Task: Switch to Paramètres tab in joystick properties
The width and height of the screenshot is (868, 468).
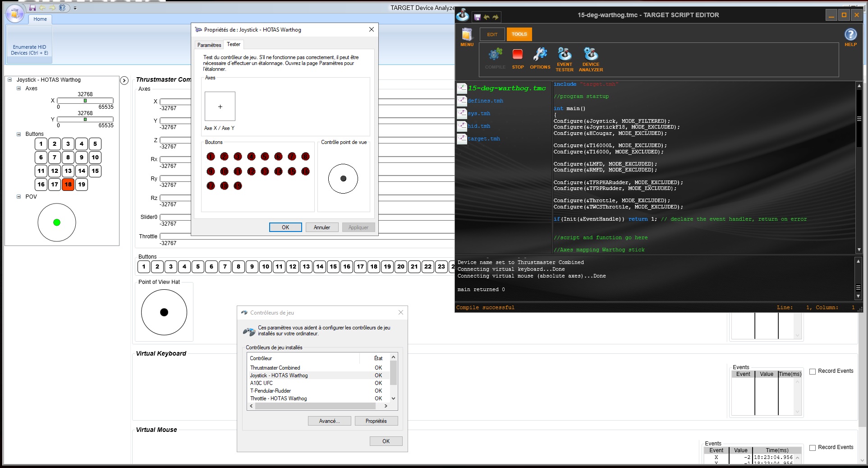Action: click(209, 45)
